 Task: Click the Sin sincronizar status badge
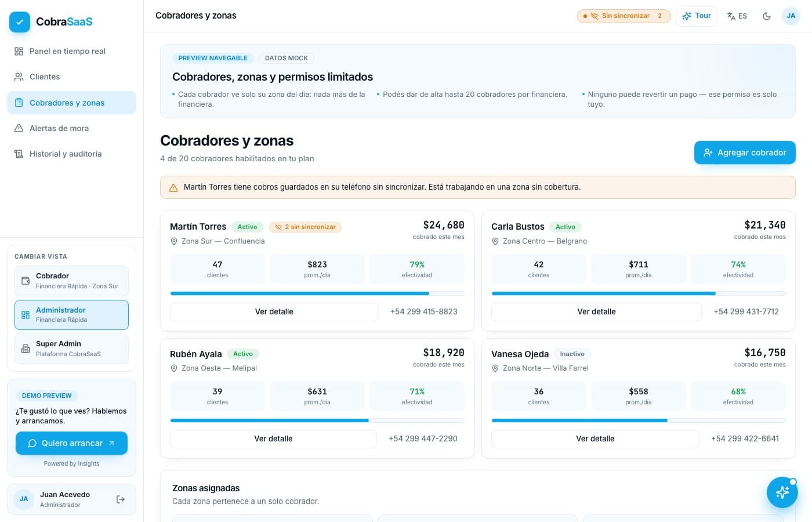coord(623,16)
